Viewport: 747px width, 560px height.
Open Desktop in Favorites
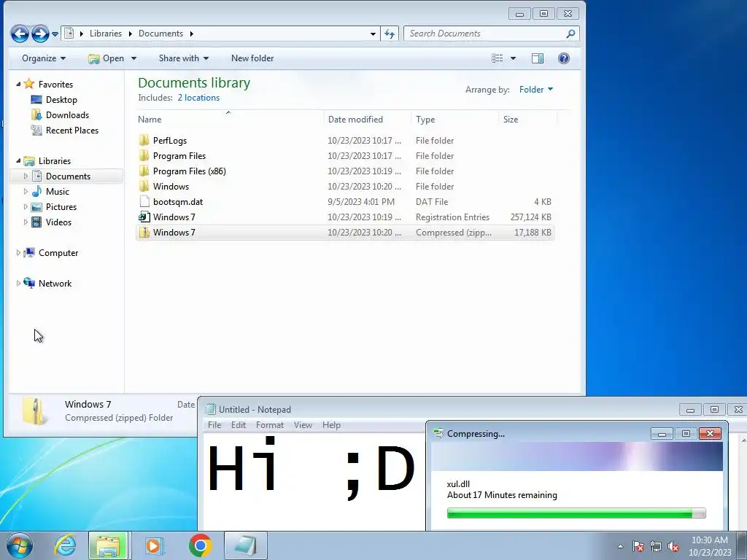pyautogui.click(x=61, y=99)
